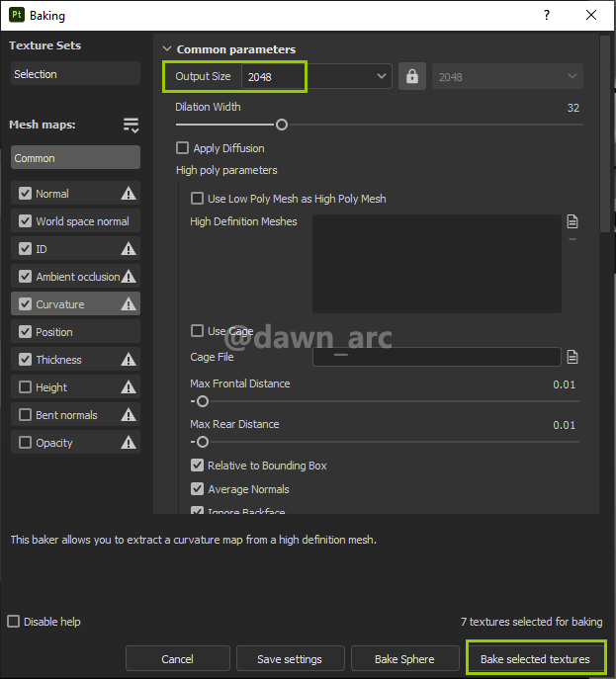Click the lock icon linking output sizes
This screenshot has width=616, height=679.
click(412, 77)
